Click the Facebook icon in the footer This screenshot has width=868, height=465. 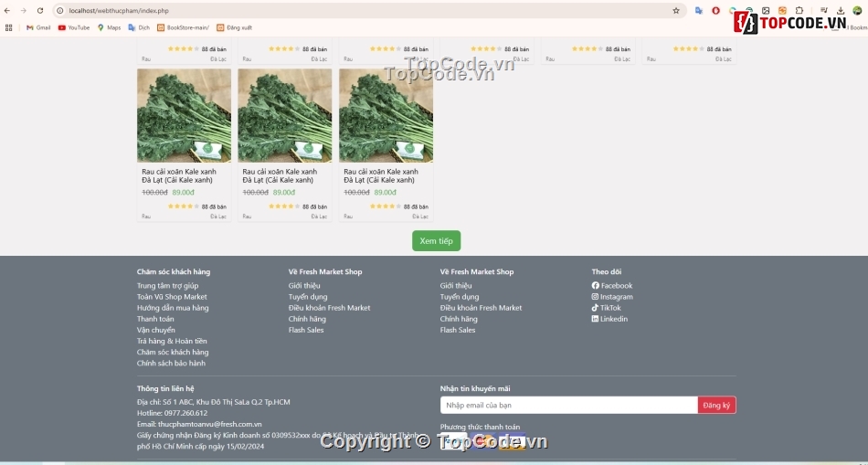coord(596,286)
